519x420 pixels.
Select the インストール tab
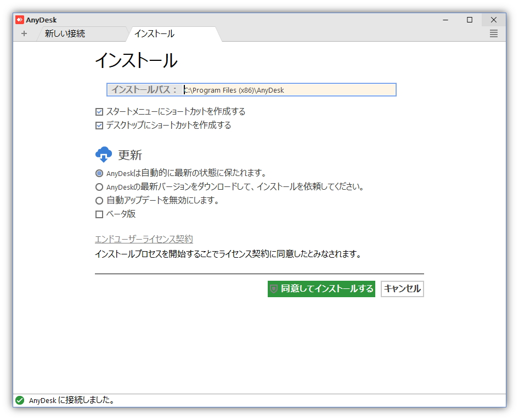[x=154, y=33]
